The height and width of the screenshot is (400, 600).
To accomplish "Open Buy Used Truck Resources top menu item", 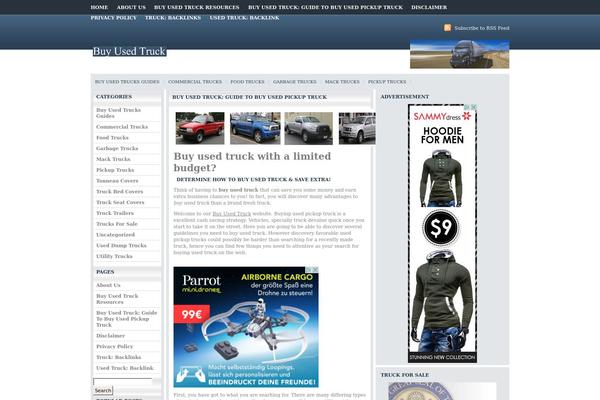I will pos(197,7).
